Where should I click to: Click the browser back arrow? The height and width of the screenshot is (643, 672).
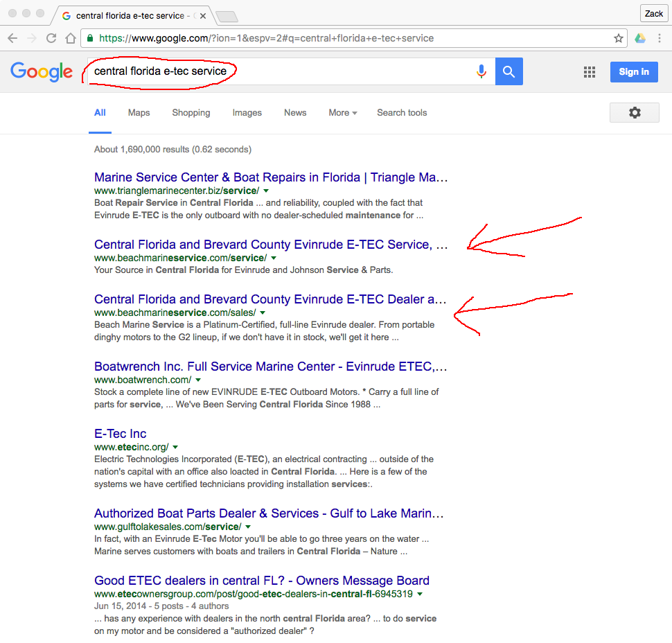13,38
